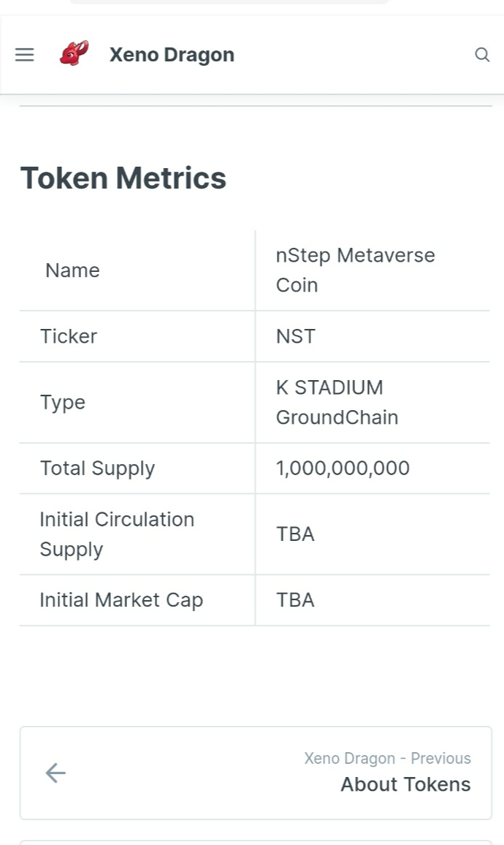The height and width of the screenshot is (845, 504).
Task: Select TBA beside Initial Circulation Supply
Action: pyautogui.click(x=295, y=534)
